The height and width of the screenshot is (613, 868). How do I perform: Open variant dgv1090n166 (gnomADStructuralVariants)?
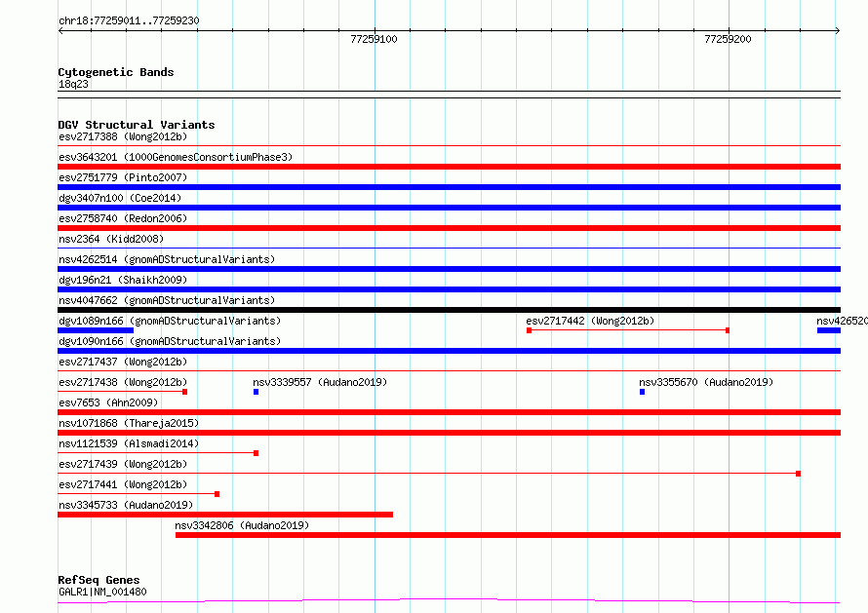[x=170, y=341]
